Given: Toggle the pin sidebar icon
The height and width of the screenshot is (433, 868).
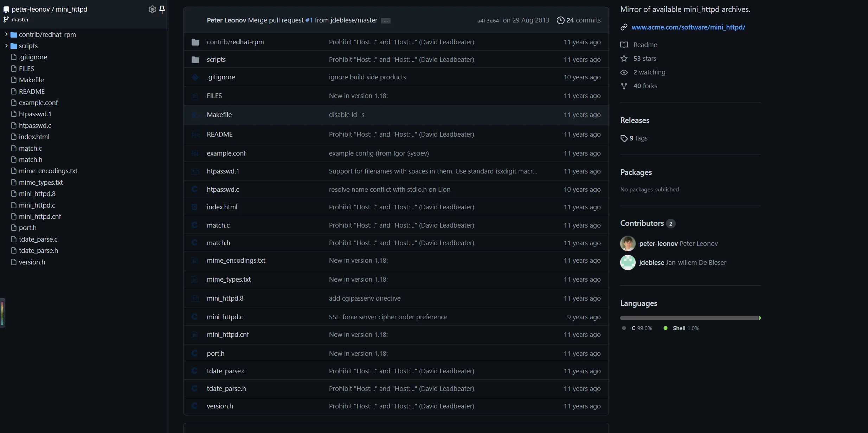Looking at the screenshot, I should (x=162, y=9).
